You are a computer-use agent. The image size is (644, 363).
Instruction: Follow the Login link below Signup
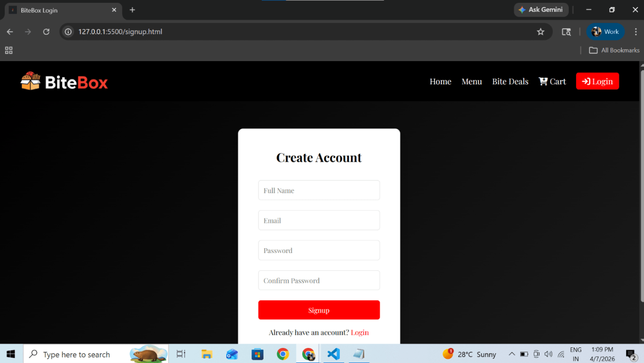[x=360, y=332]
